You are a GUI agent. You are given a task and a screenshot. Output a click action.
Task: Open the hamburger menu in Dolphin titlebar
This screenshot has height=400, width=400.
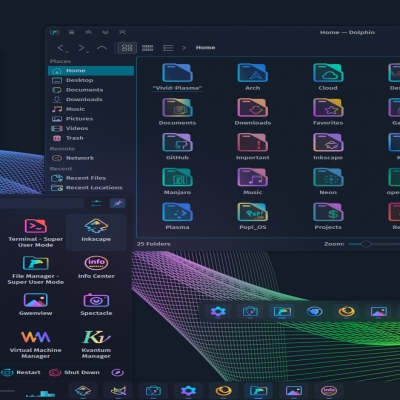point(71,32)
